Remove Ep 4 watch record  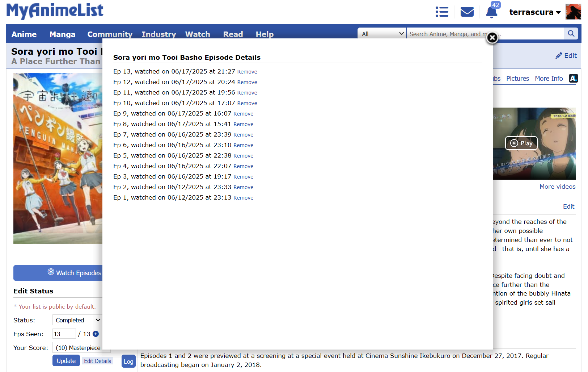[x=244, y=166]
